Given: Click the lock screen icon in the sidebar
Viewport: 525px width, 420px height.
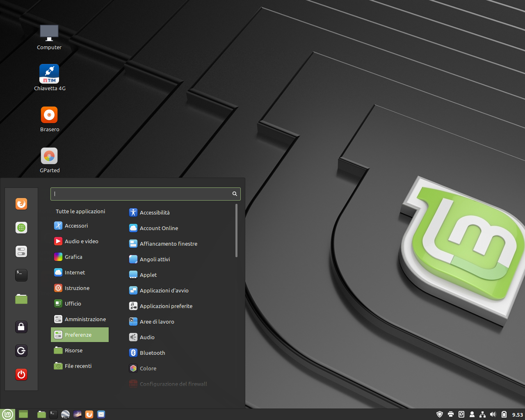Looking at the screenshot, I should (21, 327).
